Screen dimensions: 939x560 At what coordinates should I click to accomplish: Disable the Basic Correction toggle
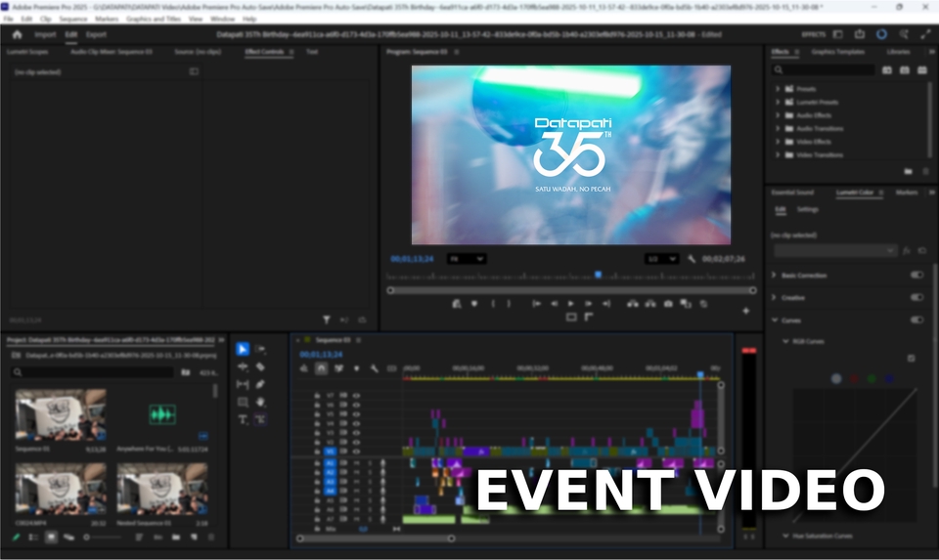[917, 275]
